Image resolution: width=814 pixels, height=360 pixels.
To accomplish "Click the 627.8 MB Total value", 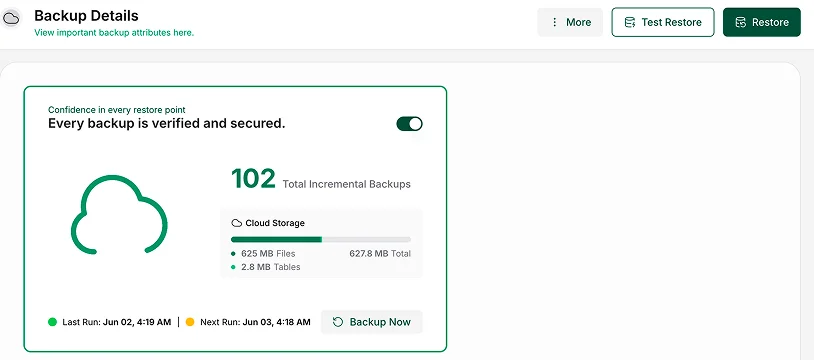I will tap(380, 254).
